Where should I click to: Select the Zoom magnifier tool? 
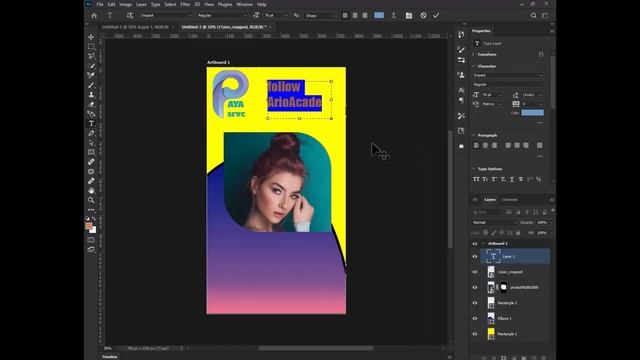coord(91,200)
